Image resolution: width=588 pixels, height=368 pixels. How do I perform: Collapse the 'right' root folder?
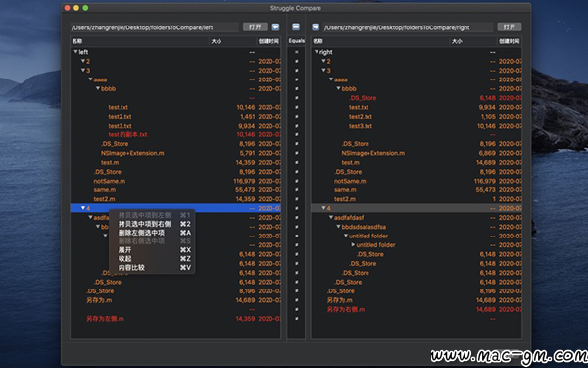point(317,52)
